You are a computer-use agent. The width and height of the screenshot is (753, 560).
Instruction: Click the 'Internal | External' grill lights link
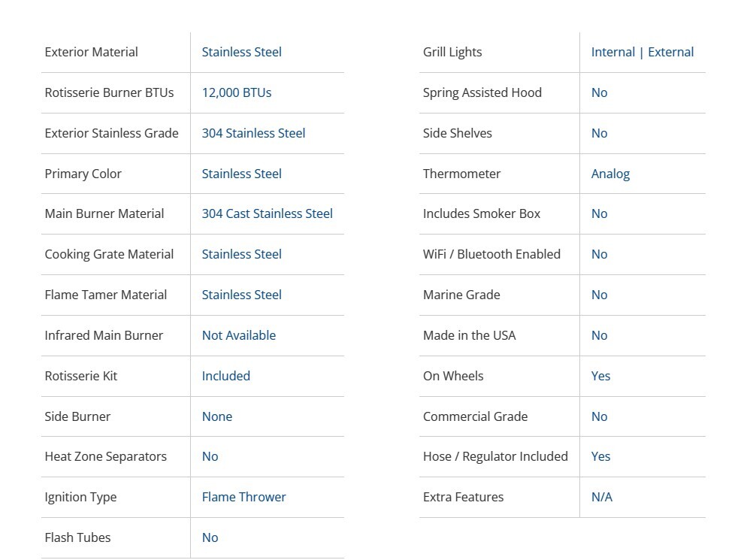pos(643,52)
